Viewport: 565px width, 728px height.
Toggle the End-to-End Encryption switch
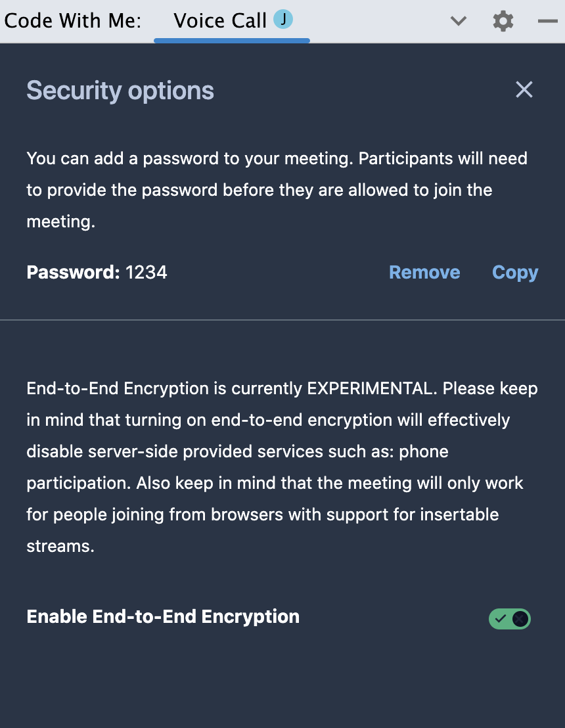click(x=509, y=618)
